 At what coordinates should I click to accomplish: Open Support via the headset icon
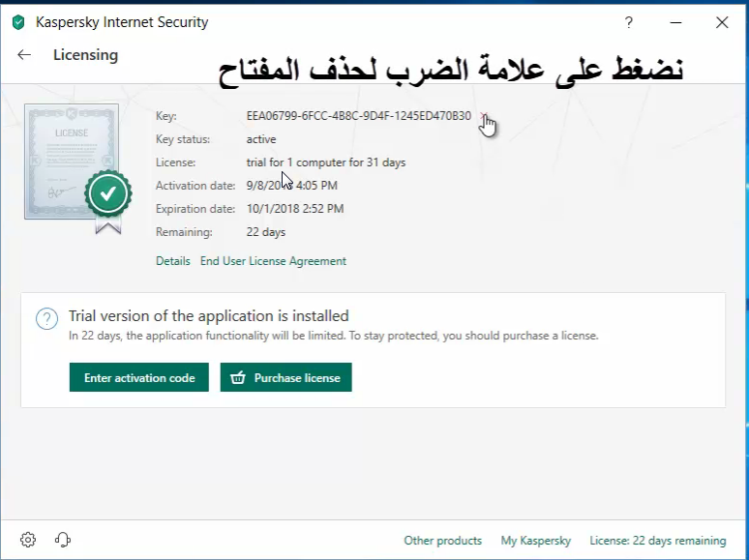[x=63, y=540]
